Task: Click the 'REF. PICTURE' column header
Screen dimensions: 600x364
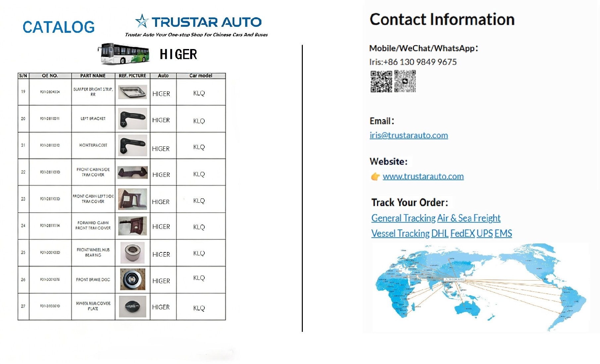Action: point(133,76)
